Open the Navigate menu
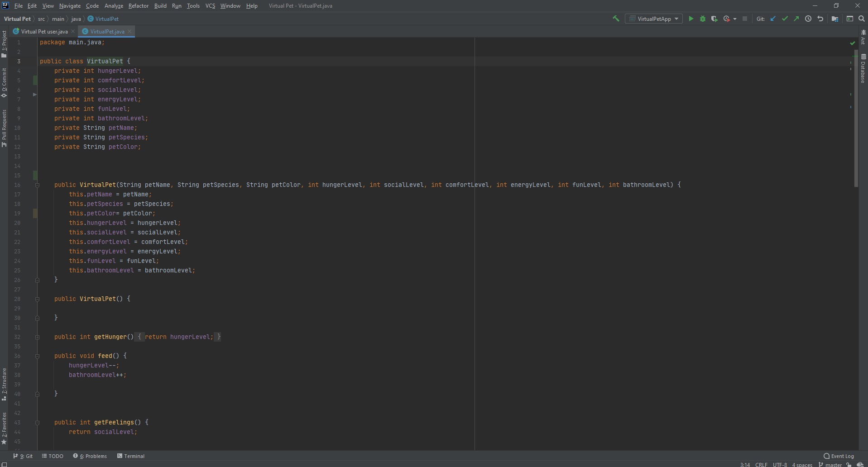This screenshot has height=467, width=868. (x=70, y=6)
